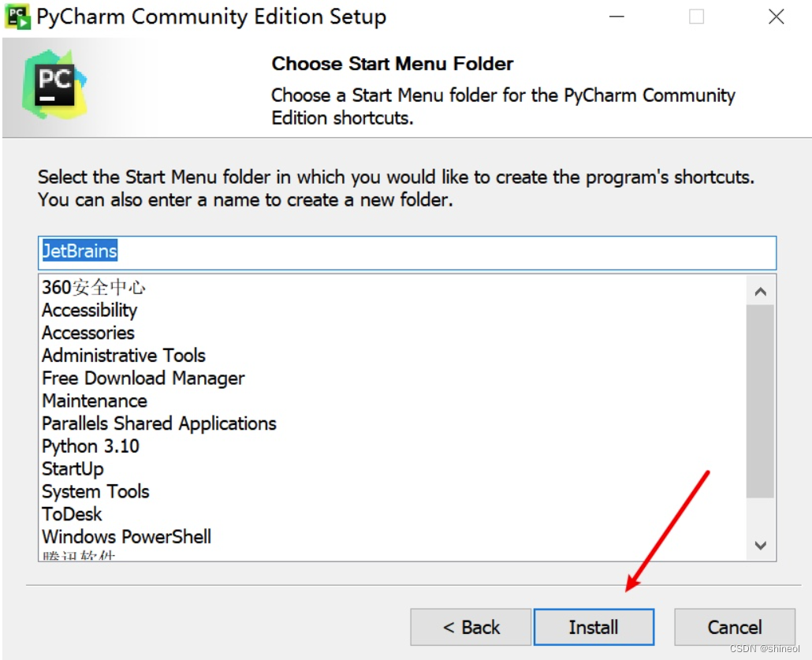Image resolution: width=812 pixels, height=660 pixels.
Task: Select Administrative Tools in the list
Action: point(124,356)
